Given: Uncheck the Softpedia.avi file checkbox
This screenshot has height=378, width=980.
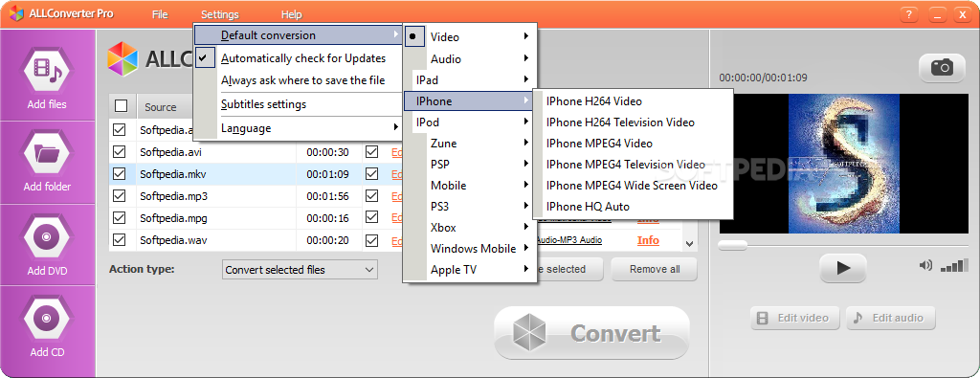Looking at the screenshot, I should click(119, 152).
